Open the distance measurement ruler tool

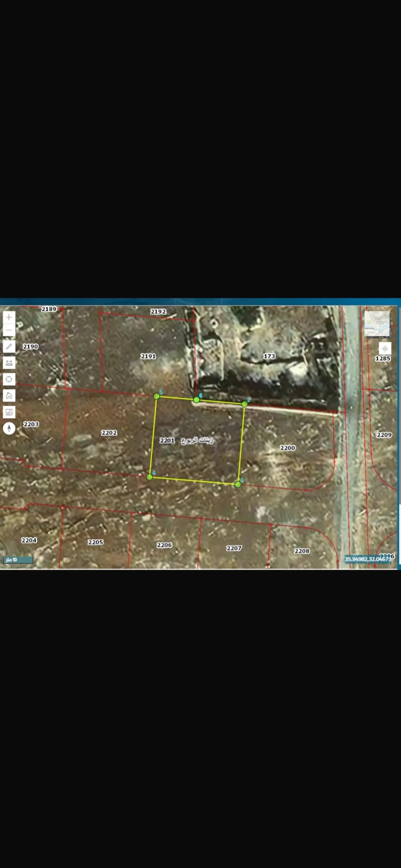pos(9,363)
